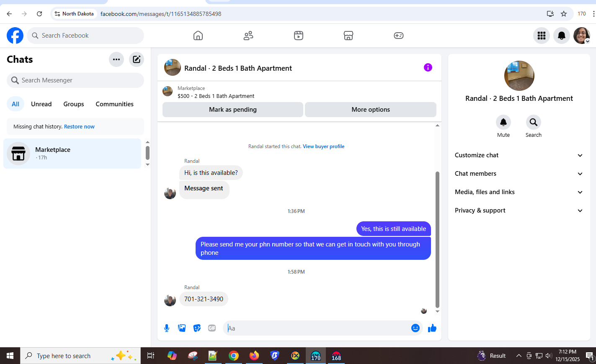This screenshot has height=364, width=596.
Task: Click the chat list scrollbar thumb
Action: (147, 153)
